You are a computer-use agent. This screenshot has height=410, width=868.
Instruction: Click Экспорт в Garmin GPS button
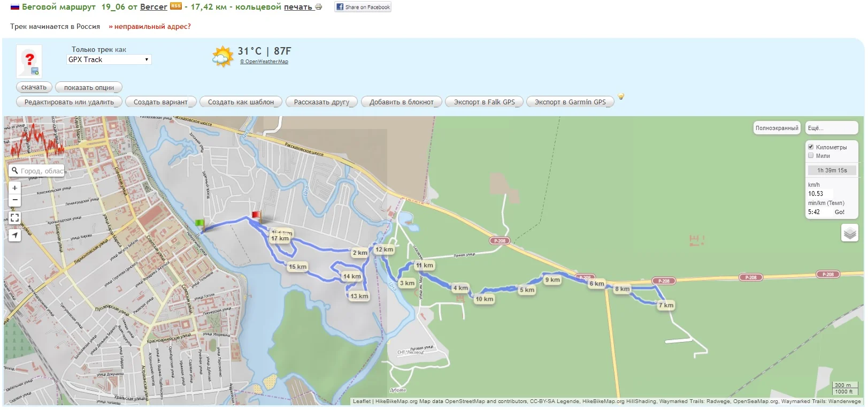pyautogui.click(x=570, y=102)
